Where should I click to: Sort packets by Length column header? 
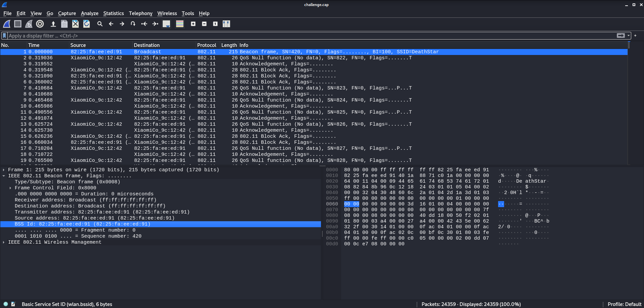[x=229, y=45]
